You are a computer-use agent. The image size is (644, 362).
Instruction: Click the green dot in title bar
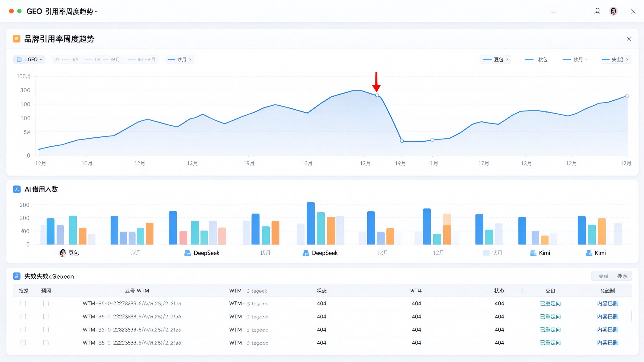coord(19,11)
